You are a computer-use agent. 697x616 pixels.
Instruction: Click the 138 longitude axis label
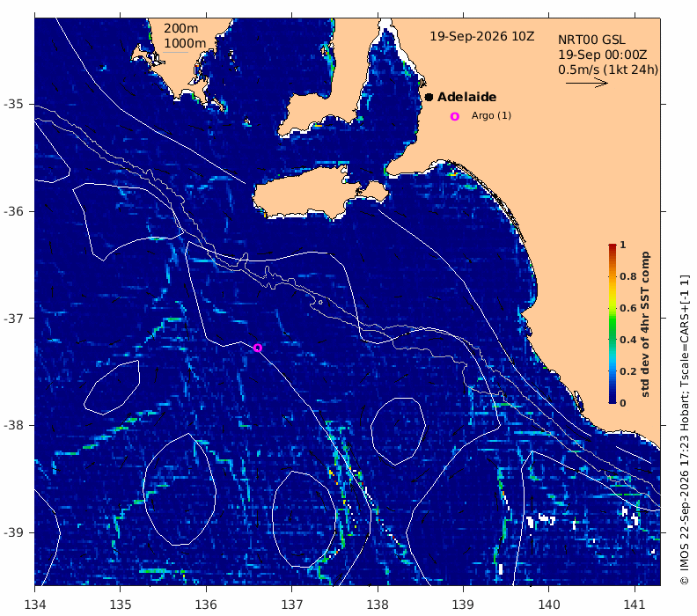coord(378,605)
